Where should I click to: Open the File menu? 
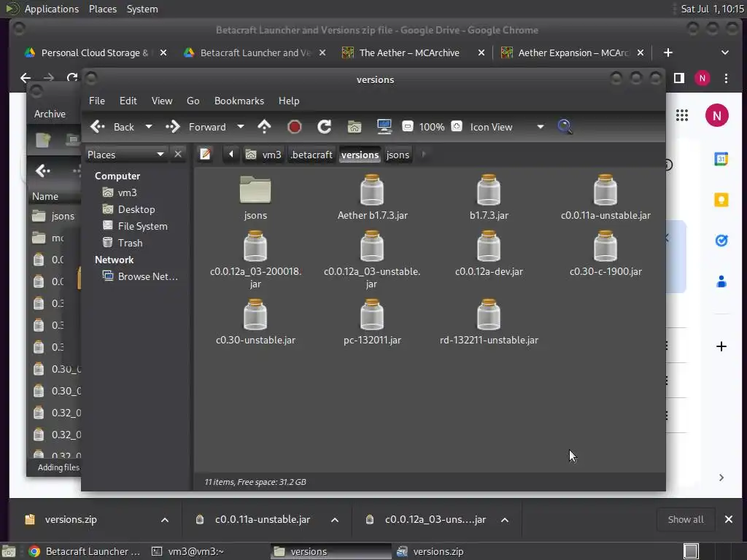(97, 101)
